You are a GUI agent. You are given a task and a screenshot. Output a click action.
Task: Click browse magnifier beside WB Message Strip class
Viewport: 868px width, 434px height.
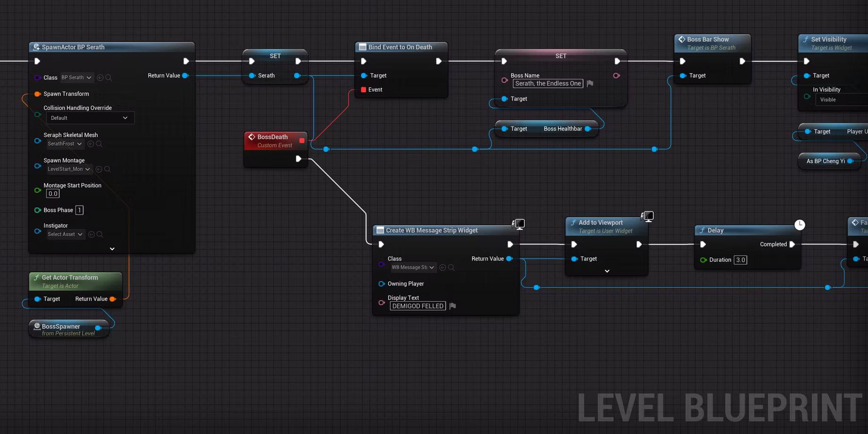pyautogui.click(x=451, y=267)
